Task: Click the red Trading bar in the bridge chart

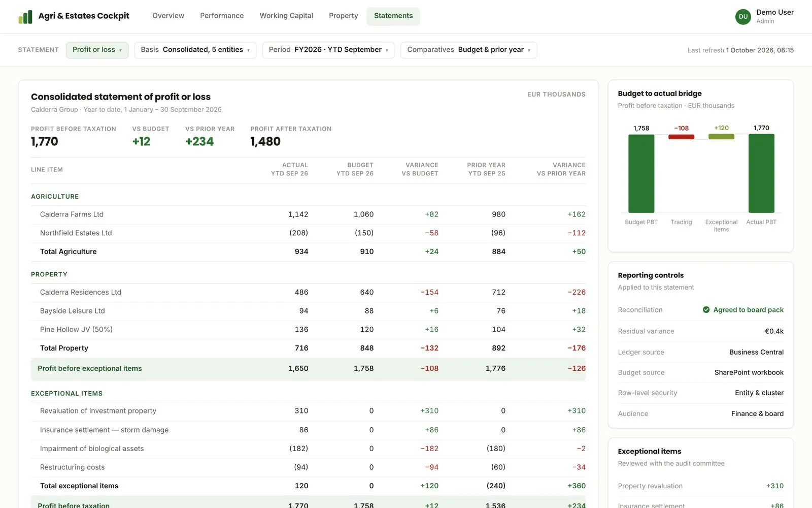Action: click(681, 137)
